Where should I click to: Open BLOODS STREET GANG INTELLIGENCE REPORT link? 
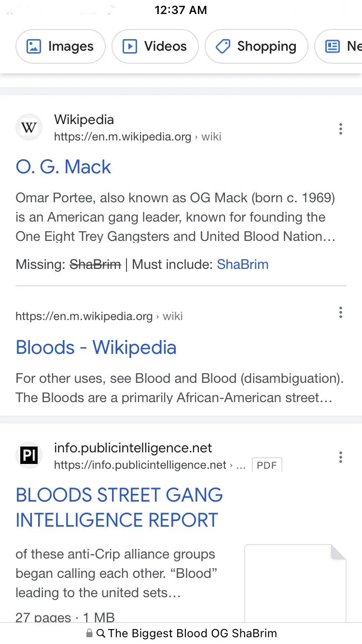[119, 507]
